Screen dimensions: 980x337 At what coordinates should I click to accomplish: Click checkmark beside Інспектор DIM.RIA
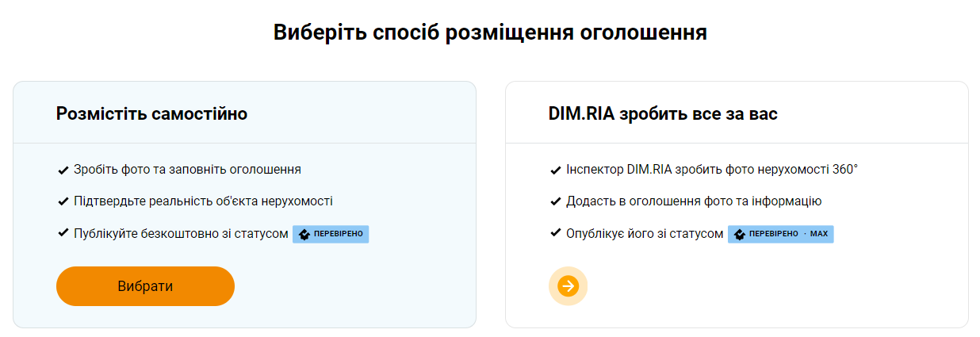[556, 170]
